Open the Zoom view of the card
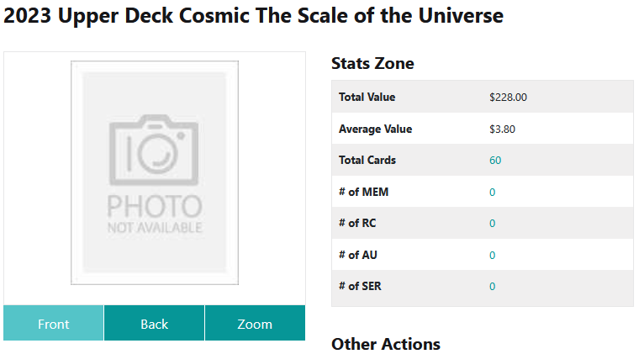Screen dimensions: 644x354 pyautogui.click(x=255, y=323)
